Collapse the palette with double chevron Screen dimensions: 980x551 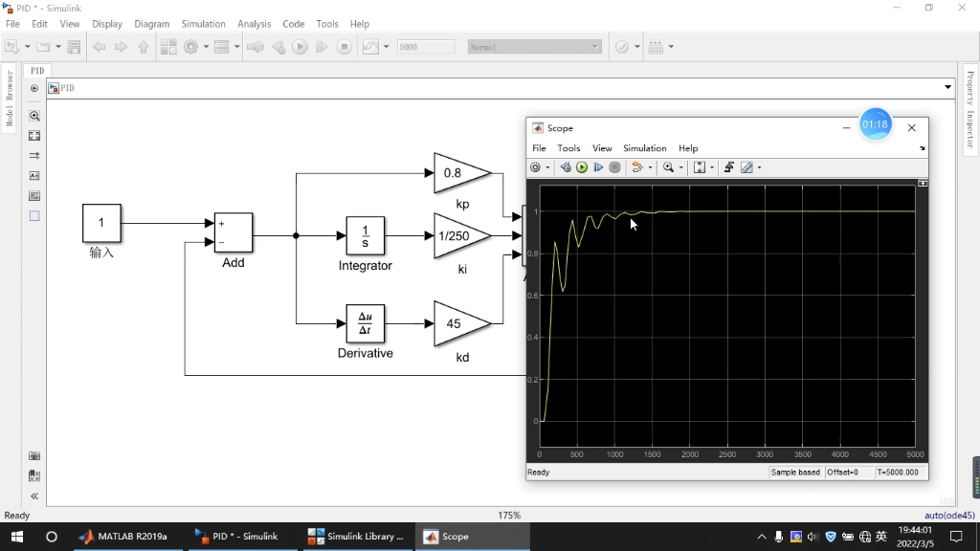point(34,496)
